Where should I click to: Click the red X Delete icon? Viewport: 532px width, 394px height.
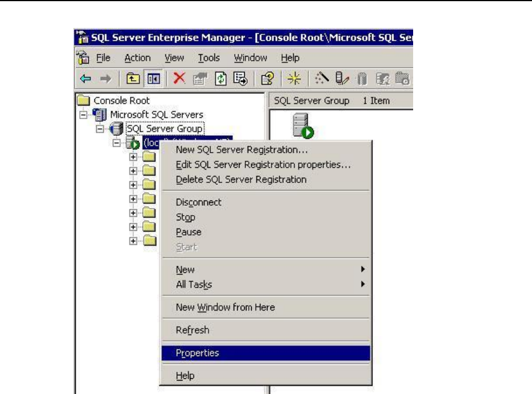(x=179, y=78)
